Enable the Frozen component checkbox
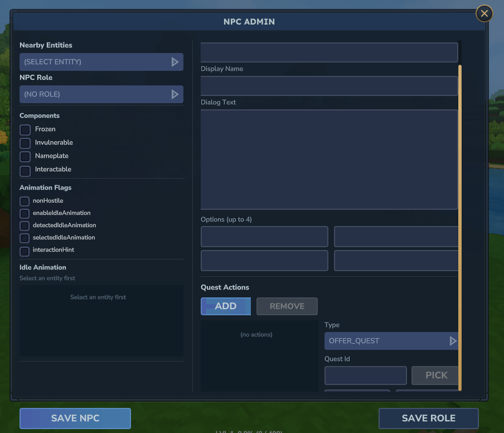The width and height of the screenshot is (504, 433). (25, 129)
